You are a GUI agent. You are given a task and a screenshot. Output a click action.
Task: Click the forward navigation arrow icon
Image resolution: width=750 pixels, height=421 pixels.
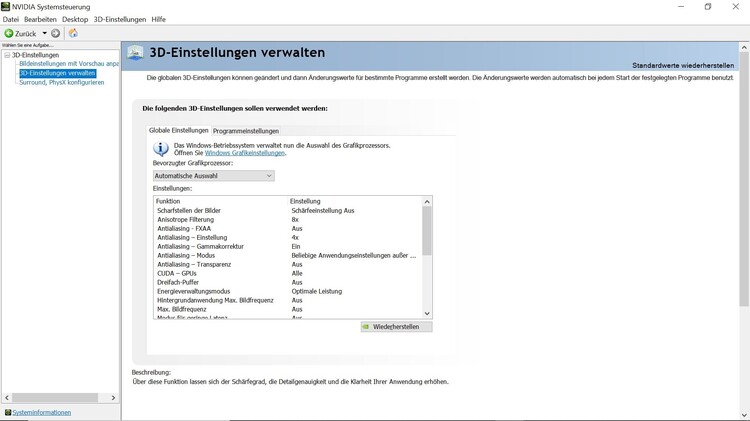(55, 33)
